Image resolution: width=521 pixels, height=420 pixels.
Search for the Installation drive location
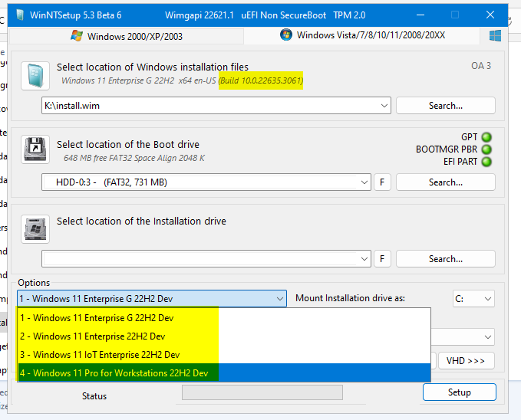(446, 259)
